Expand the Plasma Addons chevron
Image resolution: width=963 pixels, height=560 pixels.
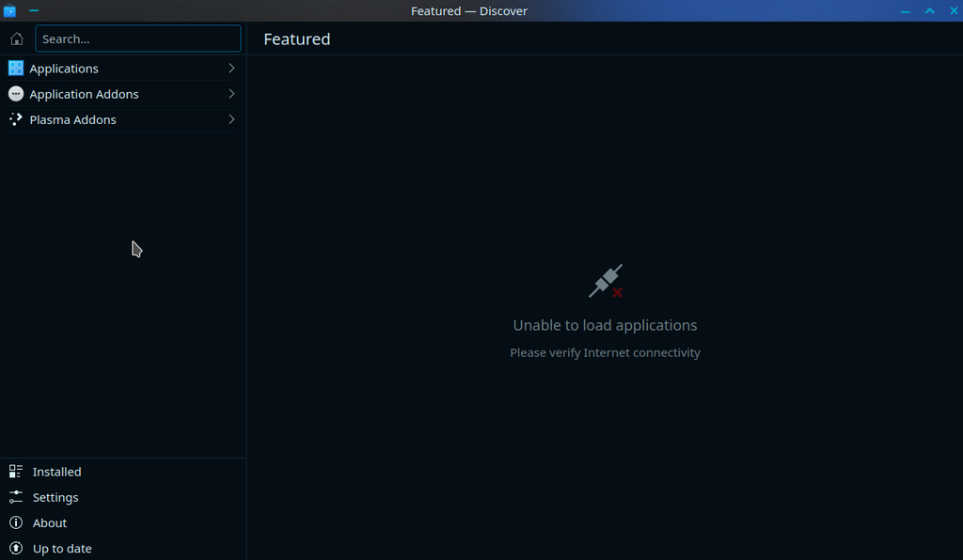coord(231,119)
